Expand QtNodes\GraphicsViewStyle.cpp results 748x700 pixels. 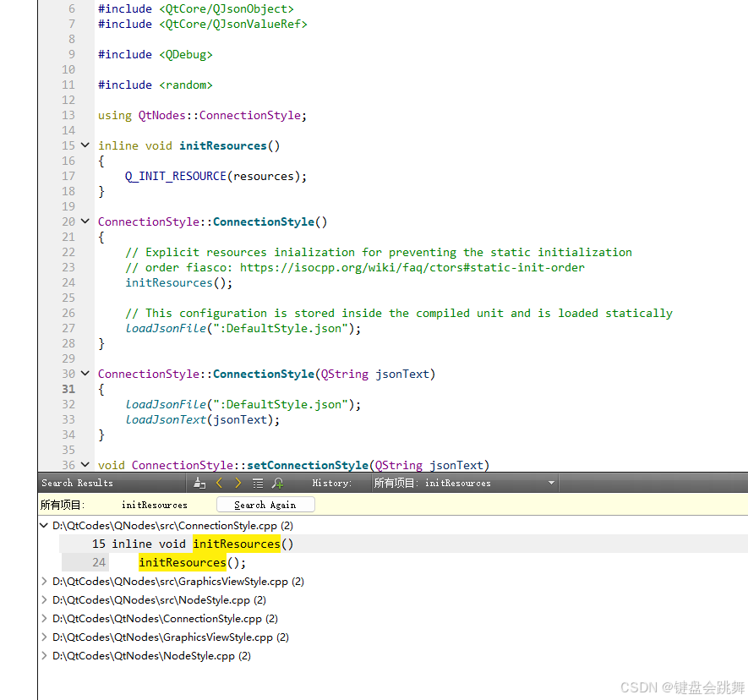click(44, 637)
